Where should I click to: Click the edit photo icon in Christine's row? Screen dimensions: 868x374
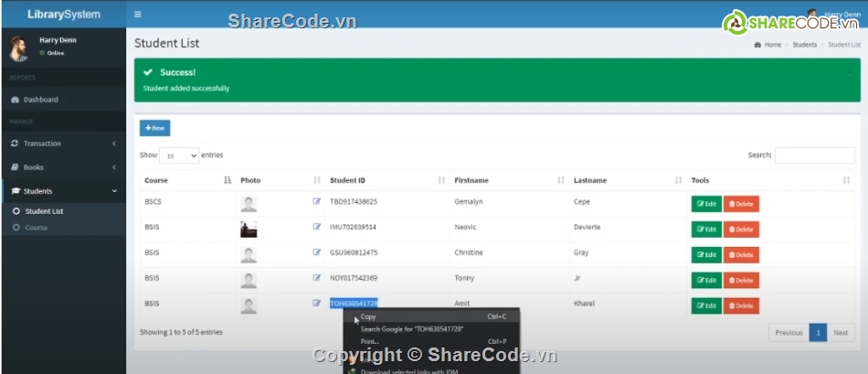(317, 252)
